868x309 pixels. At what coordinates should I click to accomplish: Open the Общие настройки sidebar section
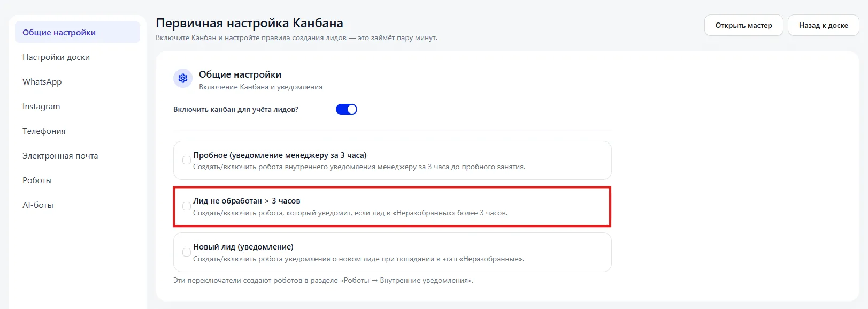[x=78, y=32]
